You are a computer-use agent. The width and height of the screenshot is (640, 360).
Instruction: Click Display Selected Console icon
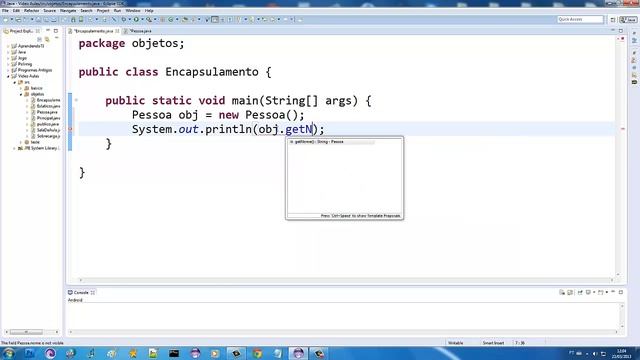[589, 292]
